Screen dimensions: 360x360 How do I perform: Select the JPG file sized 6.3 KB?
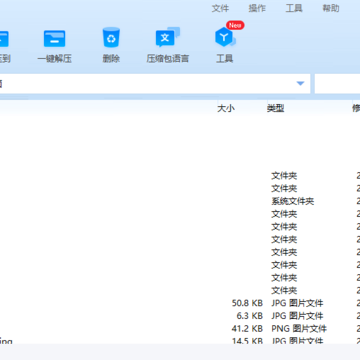point(180,316)
